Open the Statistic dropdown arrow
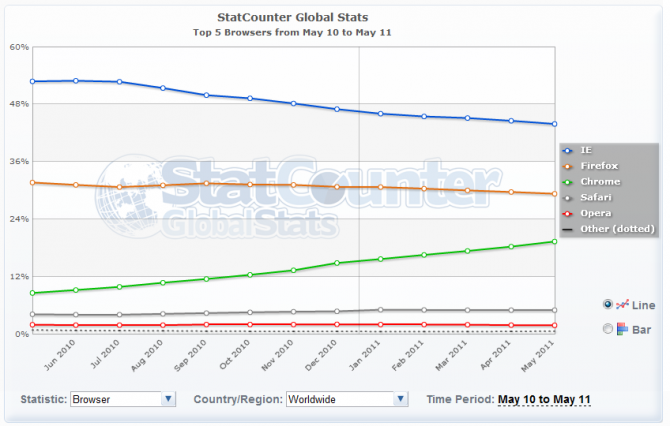 point(168,399)
